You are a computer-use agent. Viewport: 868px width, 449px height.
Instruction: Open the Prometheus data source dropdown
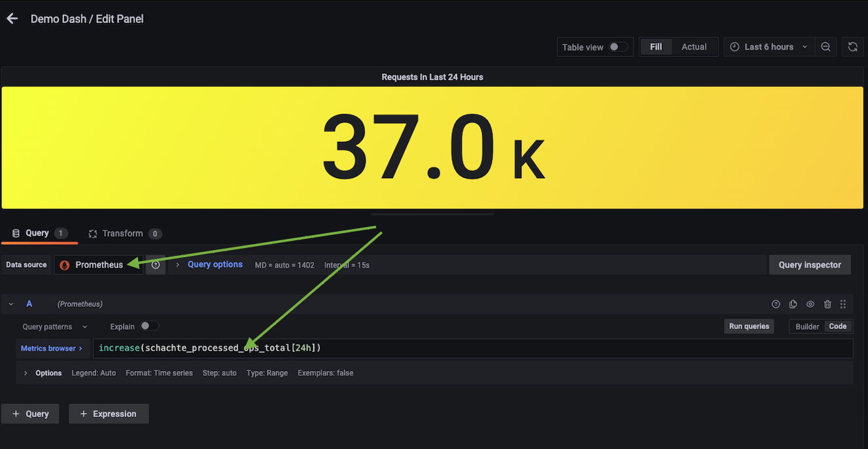coord(99,265)
